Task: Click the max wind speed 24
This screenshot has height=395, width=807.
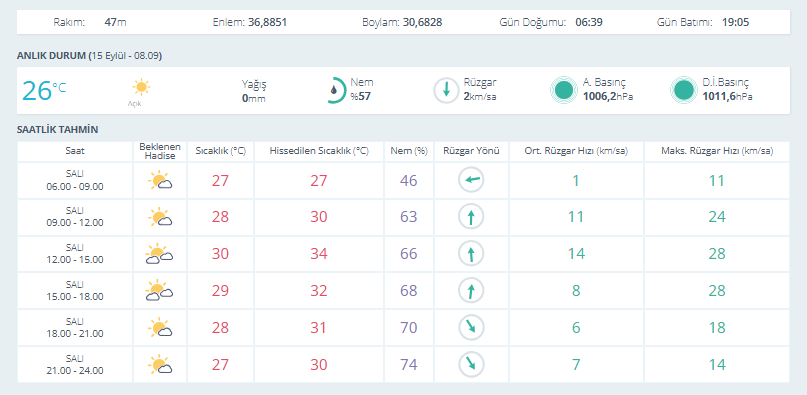Action: (x=716, y=217)
